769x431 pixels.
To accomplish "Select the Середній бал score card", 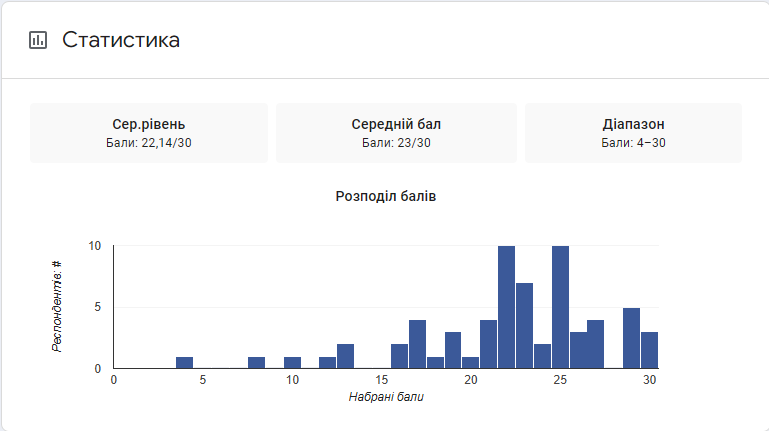I will (x=396, y=133).
